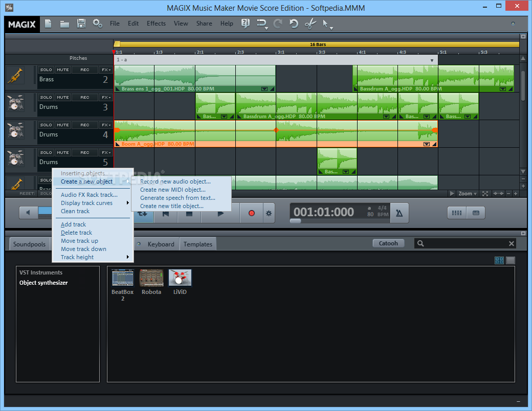532x411 pixels.
Task: Jump to start with the marker button
Action: click(166, 214)
